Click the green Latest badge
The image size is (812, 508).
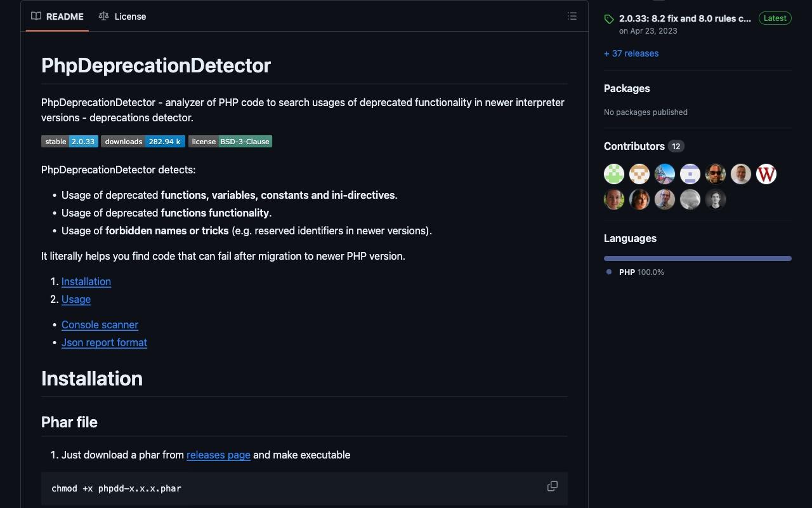tap(775, 18)
